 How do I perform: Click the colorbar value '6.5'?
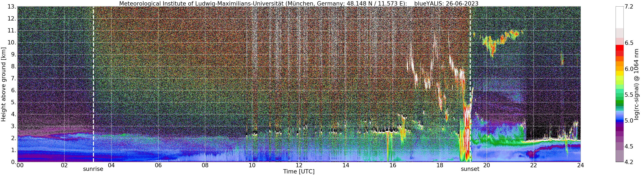(x=629, y=43)
